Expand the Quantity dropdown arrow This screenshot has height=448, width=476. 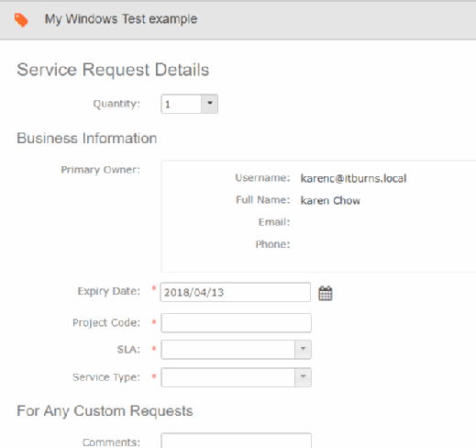tap(210, 104)
